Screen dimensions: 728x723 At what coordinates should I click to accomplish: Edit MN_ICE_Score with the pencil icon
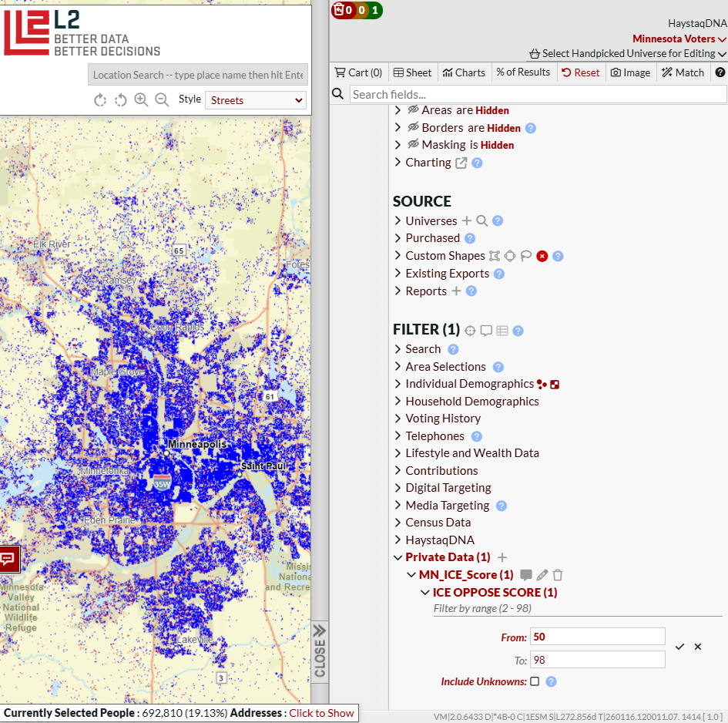point(542,575)
